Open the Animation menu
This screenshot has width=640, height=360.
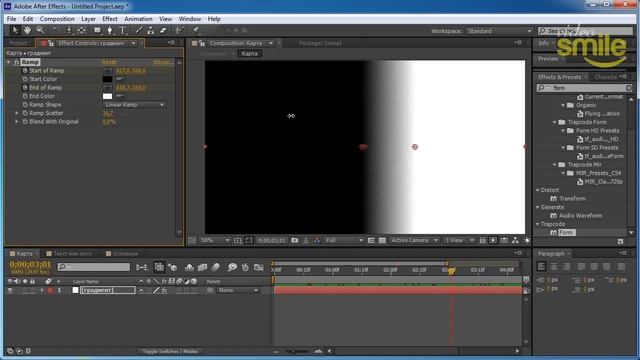(138, 19)
